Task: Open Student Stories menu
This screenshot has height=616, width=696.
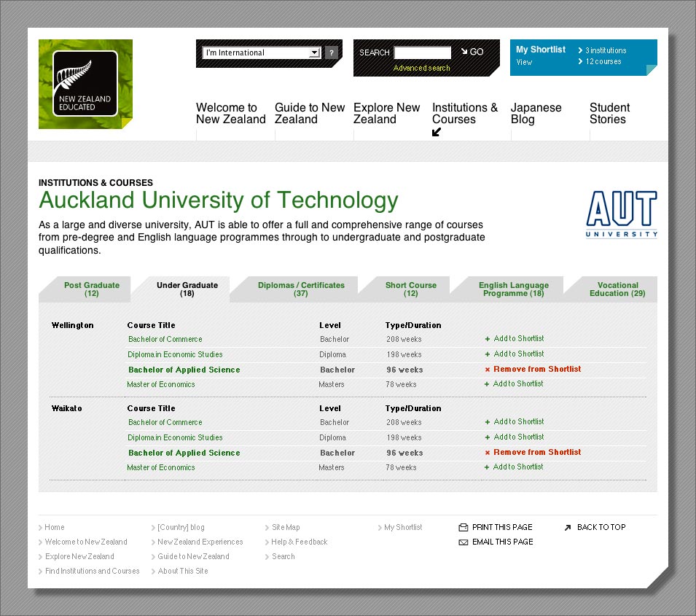Action: (609, 113)
